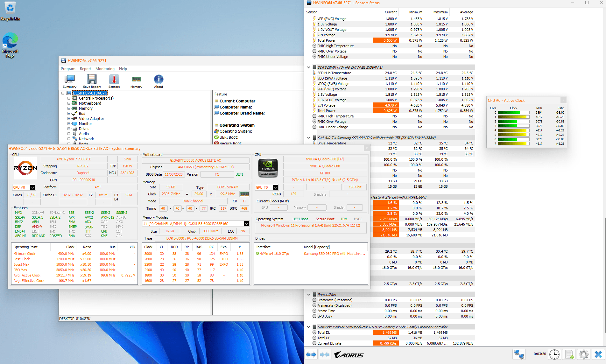Click the collapse-columns arrows button in Sensors Status
The height and width of the screenshot is (364, 606).
(x=325, y=354)
